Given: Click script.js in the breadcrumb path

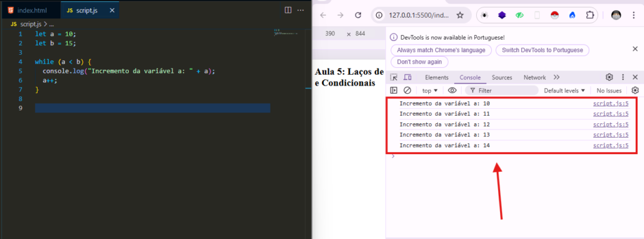Looking at the screenshot, I should (31, 25).
